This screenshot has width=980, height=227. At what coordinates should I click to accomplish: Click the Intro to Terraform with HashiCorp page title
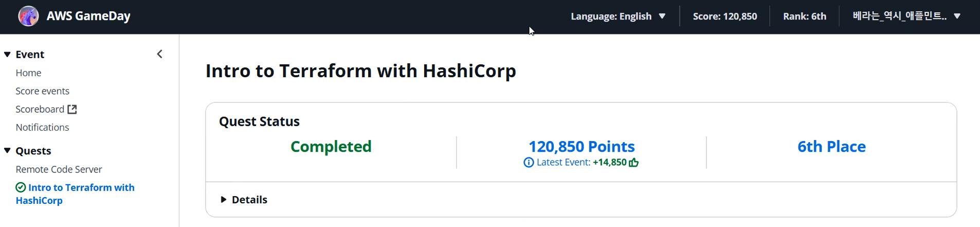[360, 71]
